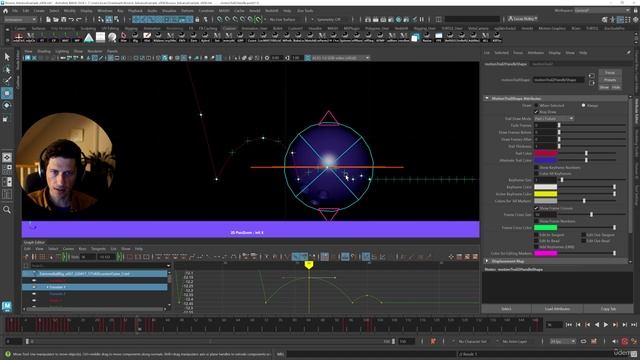Enable Show Keyframe Numbers checkbox
This screenshot has width=640, height=360.
(x=536, y=167)
